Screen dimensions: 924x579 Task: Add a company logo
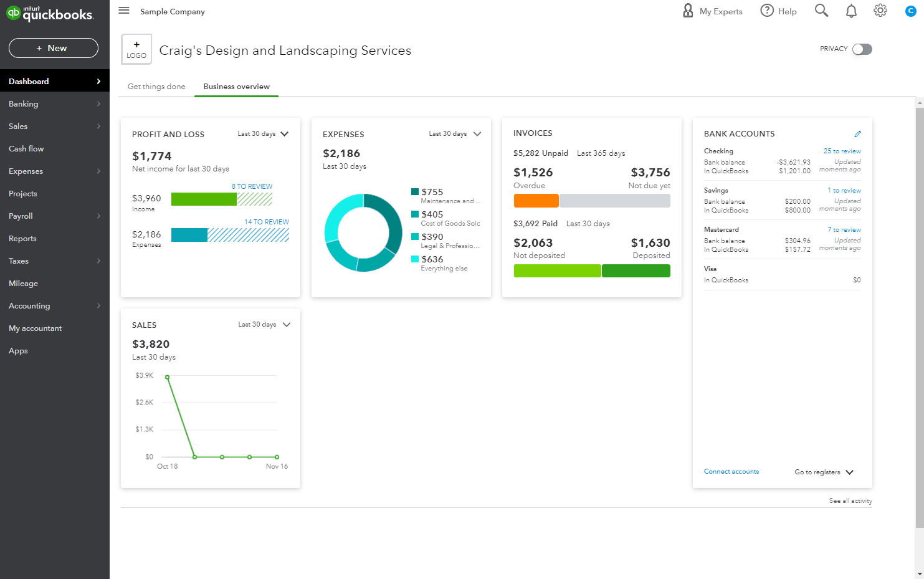tap(136, 50)
